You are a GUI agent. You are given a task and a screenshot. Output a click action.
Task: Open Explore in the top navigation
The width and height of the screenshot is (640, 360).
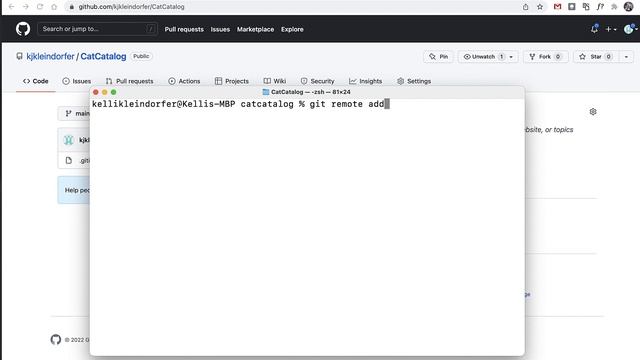[x=292, y=29]
